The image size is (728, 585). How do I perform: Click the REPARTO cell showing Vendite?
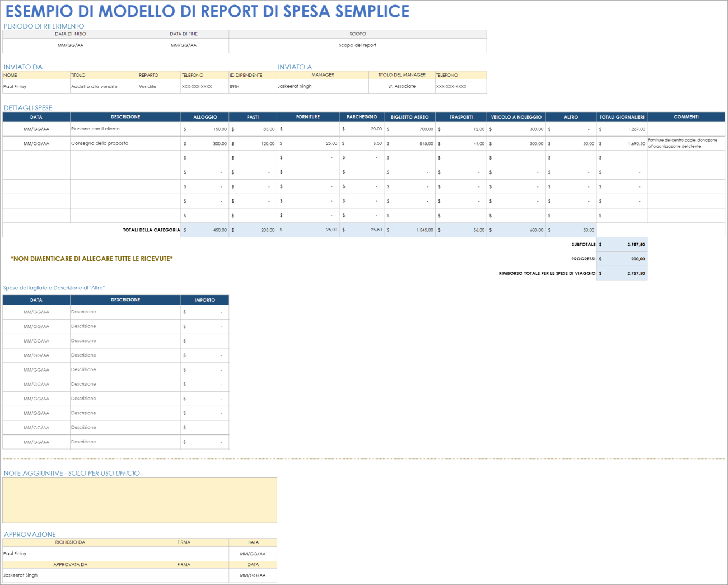(158, 86)
